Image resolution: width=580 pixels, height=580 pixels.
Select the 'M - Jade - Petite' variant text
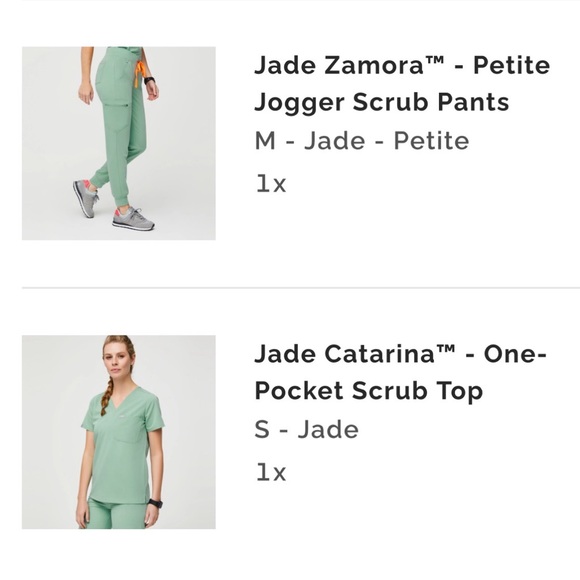pos(362,141)
